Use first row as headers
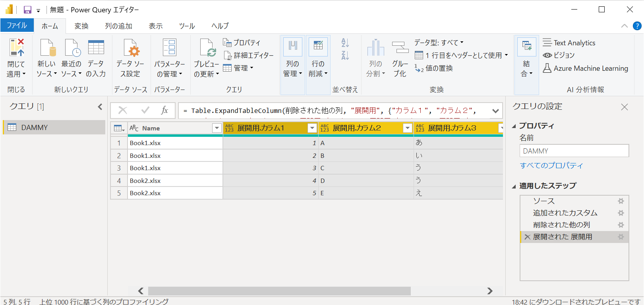The image size is (644, 305). (x=461, y=55)
